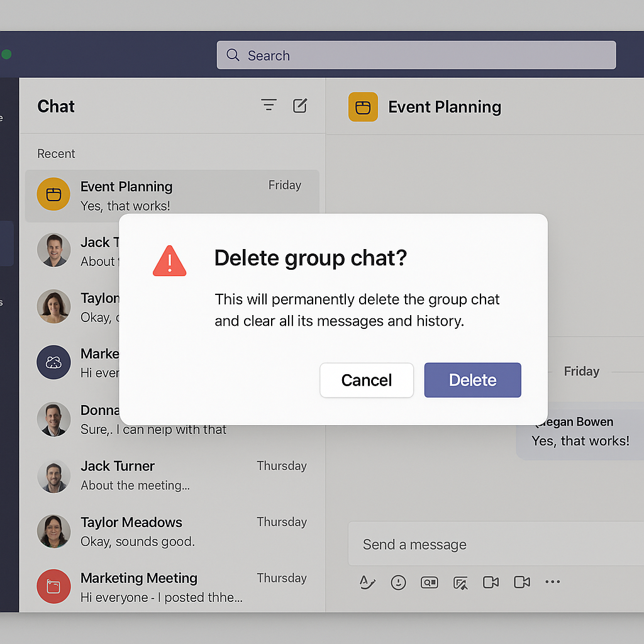
Task: Open Jack Turner chat from Thursday
Action: (172, 475)
